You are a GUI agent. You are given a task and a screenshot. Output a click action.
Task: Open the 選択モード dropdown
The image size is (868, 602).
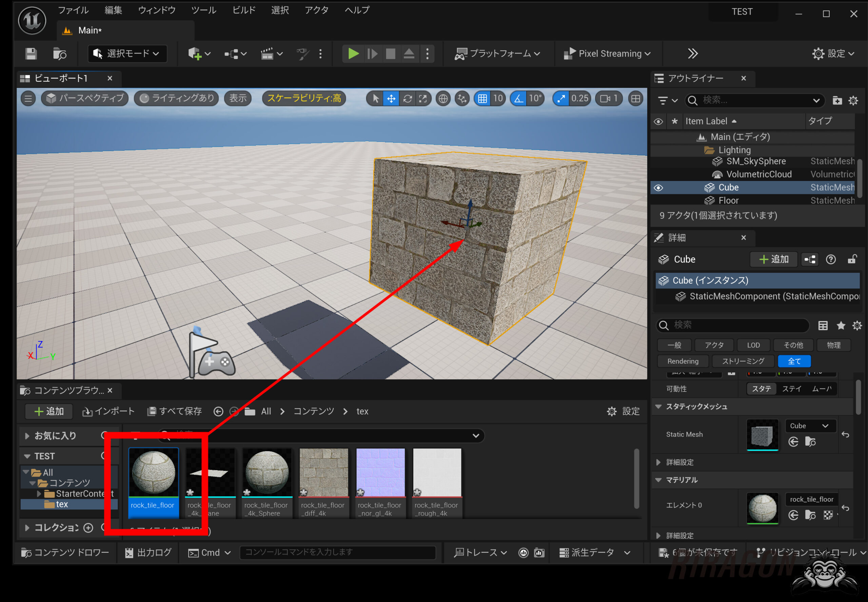coord(127,54)
